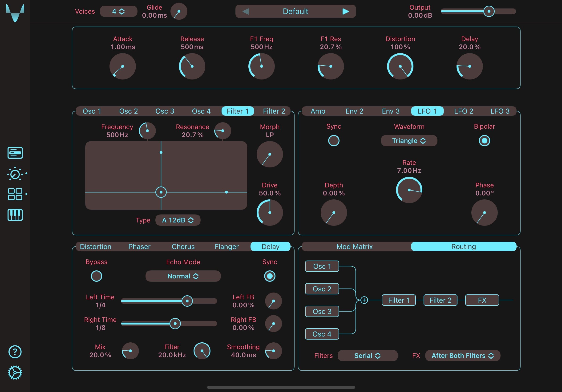Open the FX After Both Filters dropdown
The image size is (562, 392).
[463, 356]
